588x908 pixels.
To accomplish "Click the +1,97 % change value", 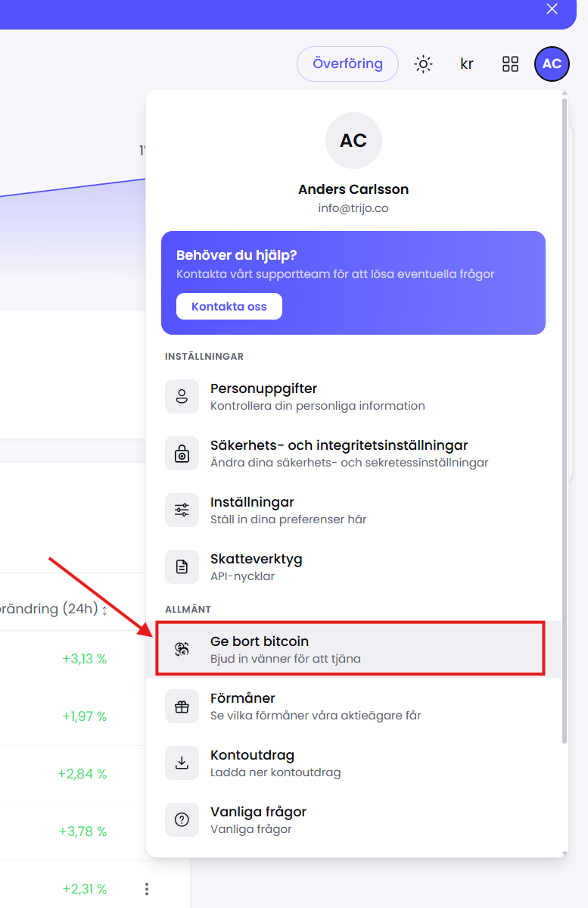I will [x=85, y=716].
